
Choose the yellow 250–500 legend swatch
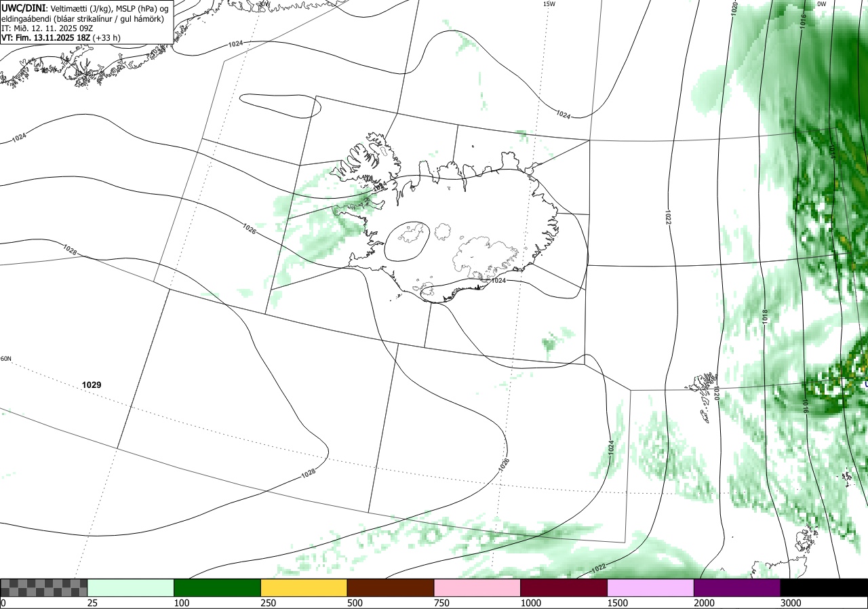[304, 587]
